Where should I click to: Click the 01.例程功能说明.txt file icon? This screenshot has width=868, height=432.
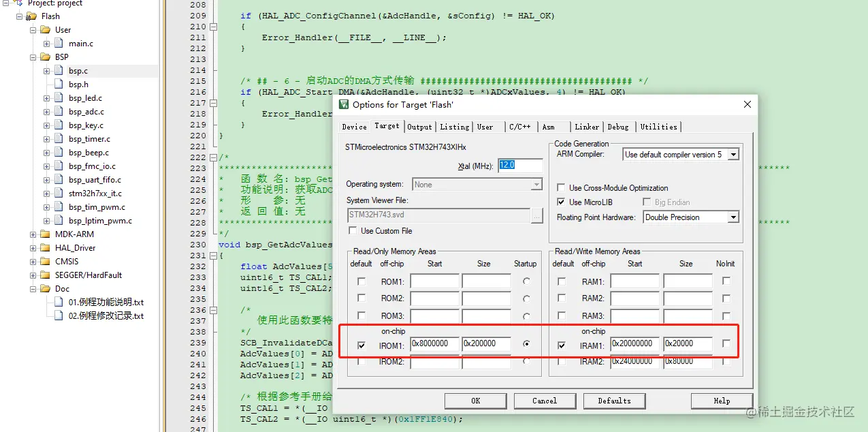(x=59, y=303)
